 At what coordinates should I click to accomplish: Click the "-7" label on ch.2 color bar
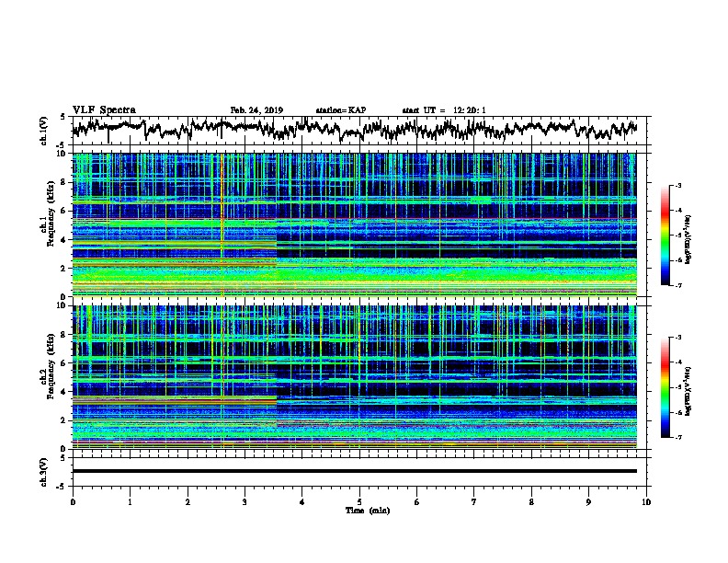pyautogui.click(x=677, y=437)
